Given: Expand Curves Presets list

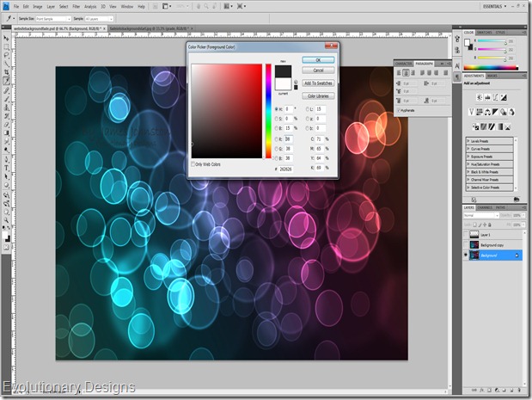Looking at the screenshot, I should [469, 149].
